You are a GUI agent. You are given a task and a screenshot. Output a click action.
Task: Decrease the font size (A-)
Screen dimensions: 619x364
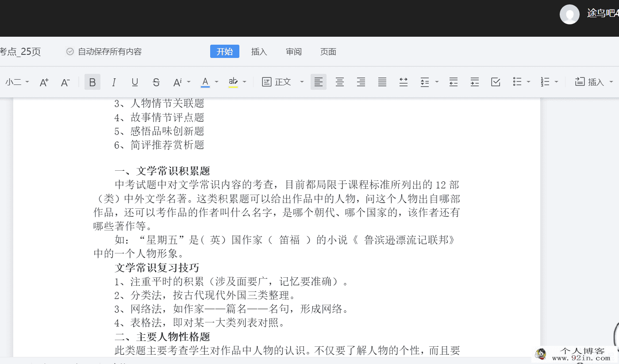coord(65,82)
